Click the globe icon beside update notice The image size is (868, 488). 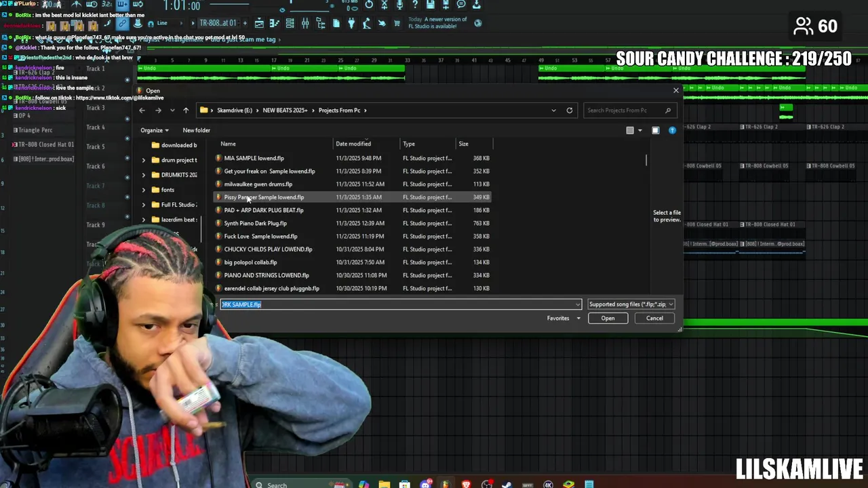pos(477,23)
